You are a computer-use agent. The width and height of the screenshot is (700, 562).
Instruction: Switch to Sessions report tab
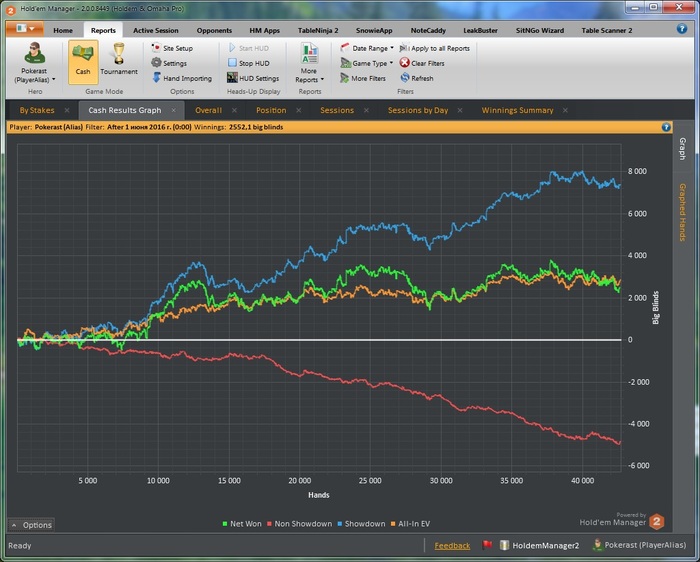(x=337, y=110)
